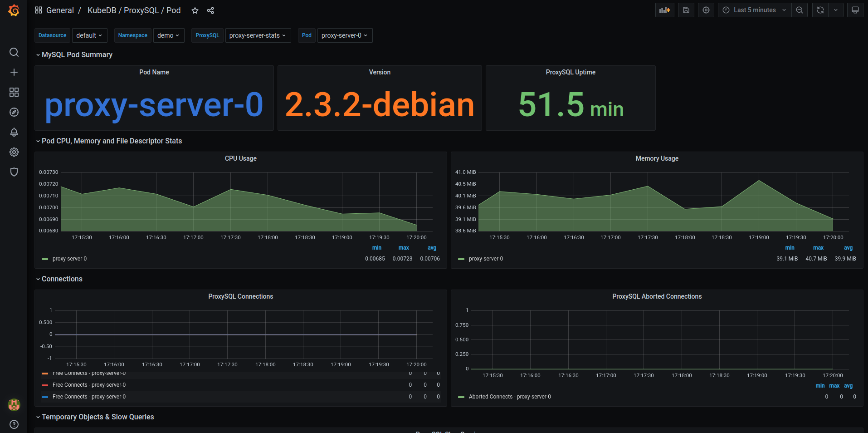Screen dimensions: 868x433
Task: Cycle view mode with the monitor icon
Action: point(855,10)
